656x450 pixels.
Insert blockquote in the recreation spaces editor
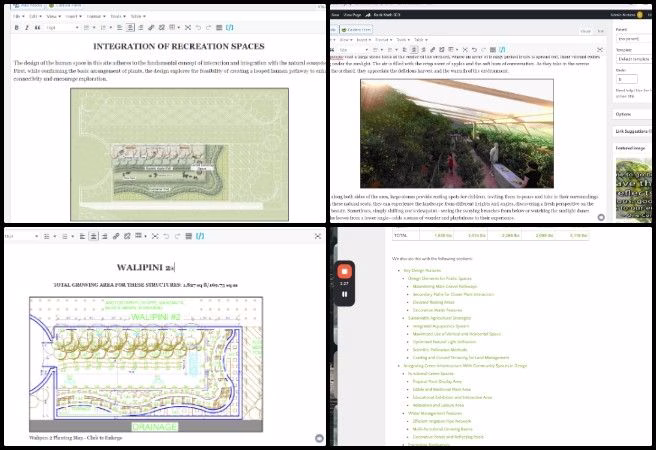[37, 28]
